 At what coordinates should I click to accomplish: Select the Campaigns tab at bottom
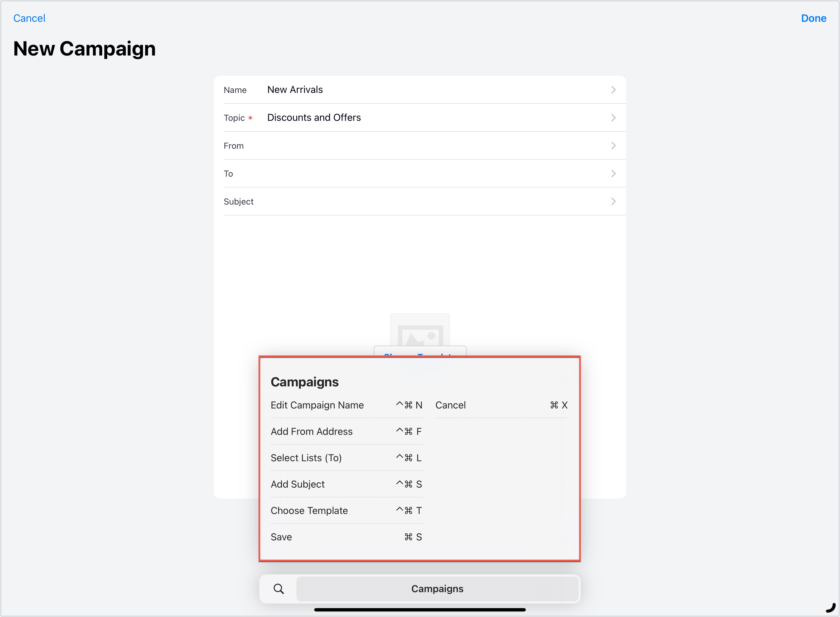437,589
